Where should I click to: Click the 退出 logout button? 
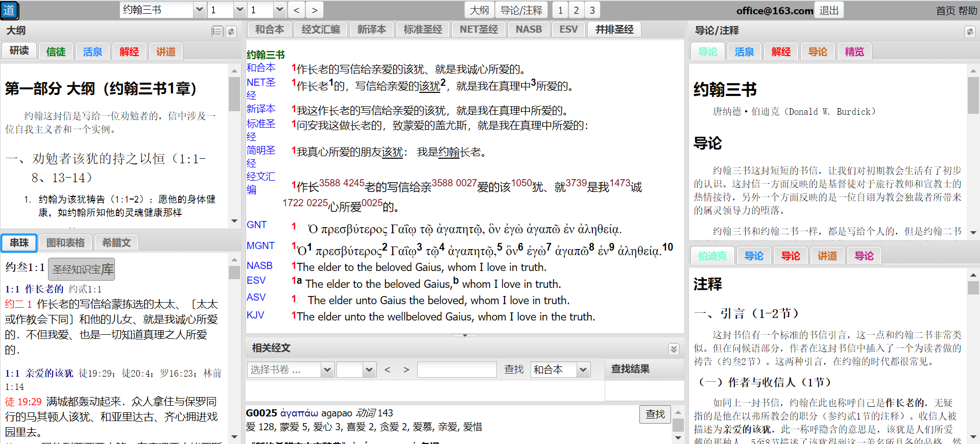(x=829, y=10)
